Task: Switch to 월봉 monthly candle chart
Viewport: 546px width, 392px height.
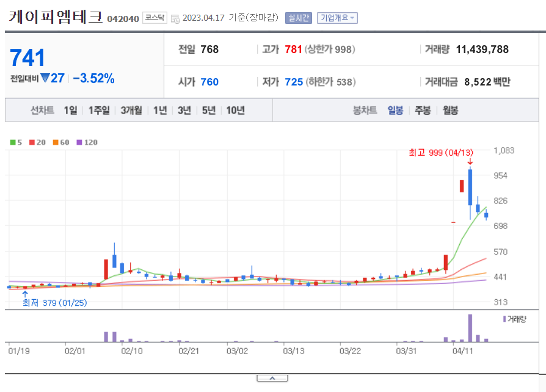Action: tap(450, 111)
